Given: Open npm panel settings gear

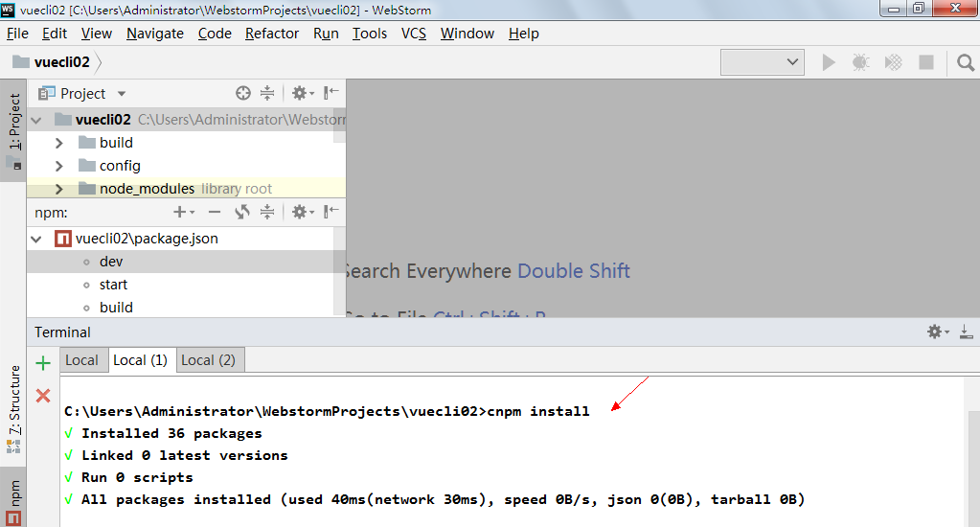Looking at the screenshot, I should pos(303,213).
